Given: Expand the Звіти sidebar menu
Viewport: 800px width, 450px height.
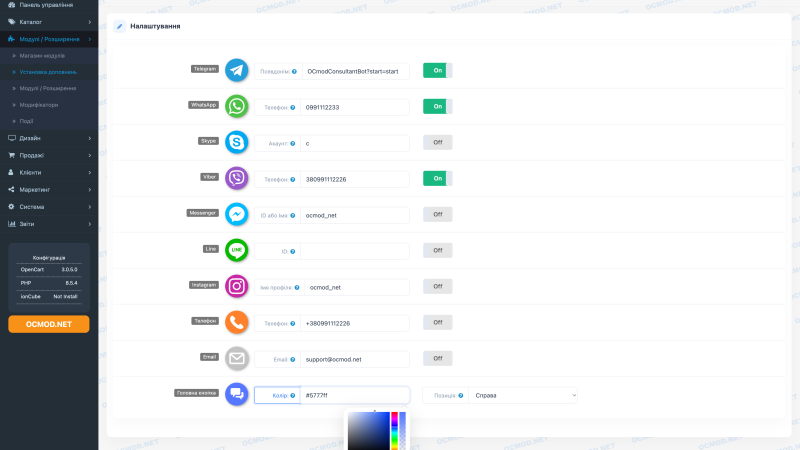Looking at the screenshot, I should point(49,224).
